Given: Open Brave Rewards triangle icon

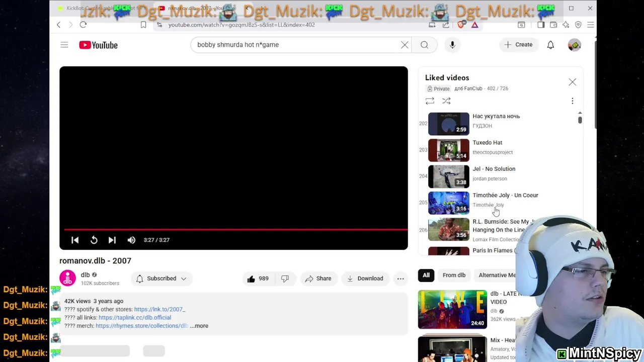Looking at the screenshot, I should pyautogui.click(x=474, y=25).
